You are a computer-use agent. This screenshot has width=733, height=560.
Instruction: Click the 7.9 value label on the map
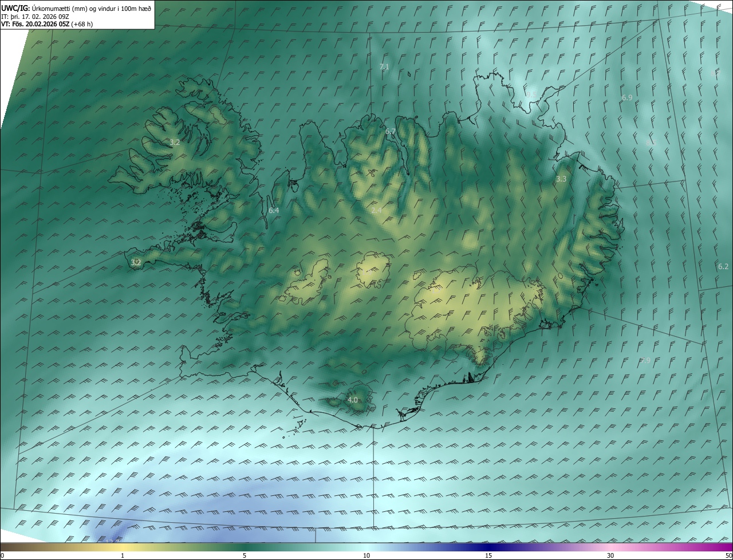645,361
